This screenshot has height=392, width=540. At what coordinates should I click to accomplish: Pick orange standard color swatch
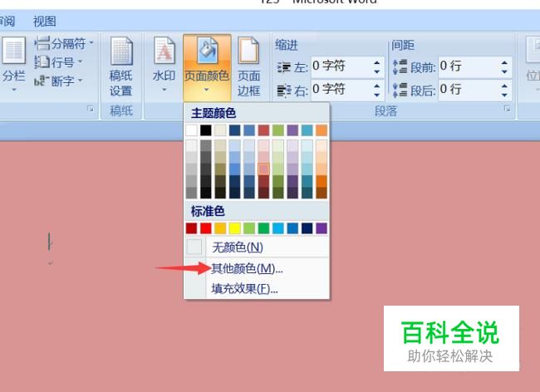pyautogui.click(x=220, y=228)
